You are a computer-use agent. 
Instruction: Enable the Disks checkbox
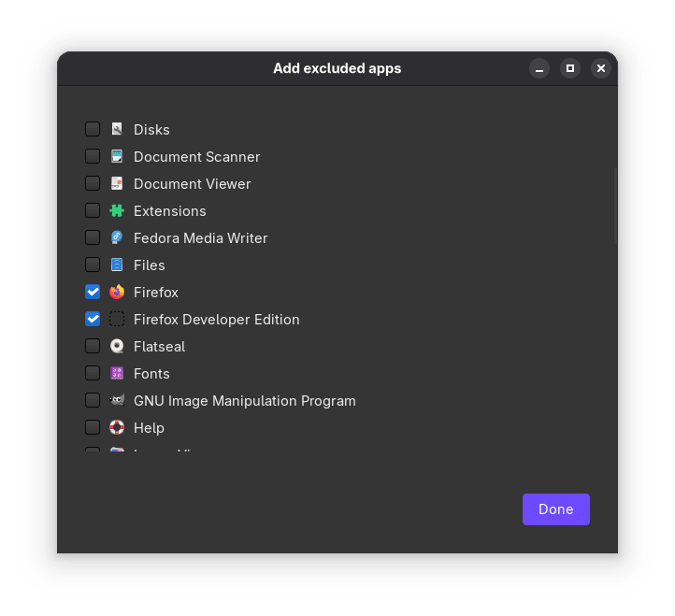pos(93,129)
